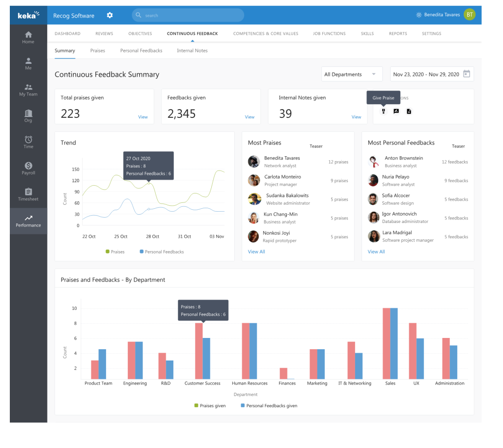503x448 pixels.
Task: Click the Give Praise trophy icon
Action: tap(383, 112)
